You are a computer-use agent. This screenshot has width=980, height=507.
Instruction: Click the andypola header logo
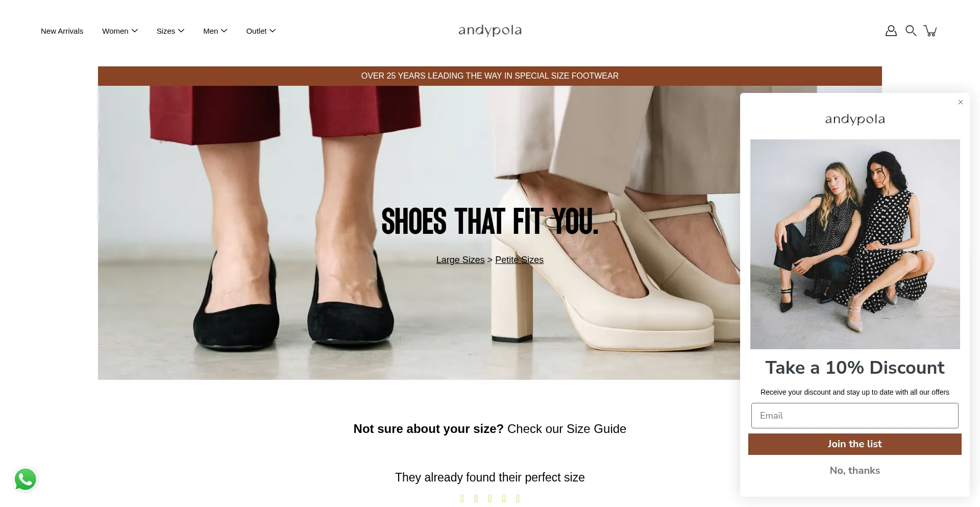490,30
